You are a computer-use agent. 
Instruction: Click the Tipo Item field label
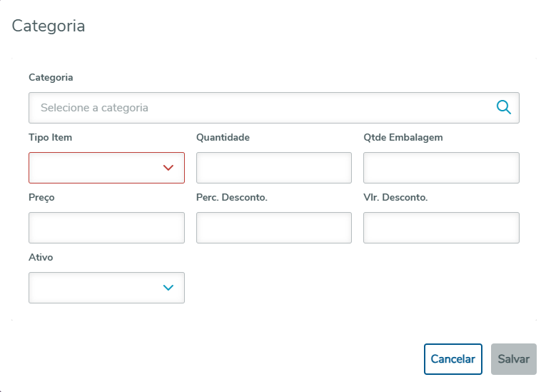pyautogui.click(x=50, y=137)
